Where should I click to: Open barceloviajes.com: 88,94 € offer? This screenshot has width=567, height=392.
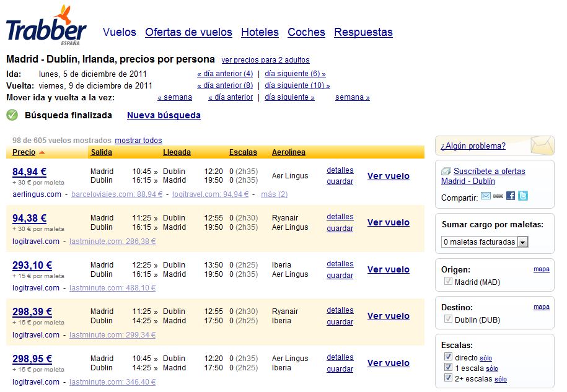point(116,194)
